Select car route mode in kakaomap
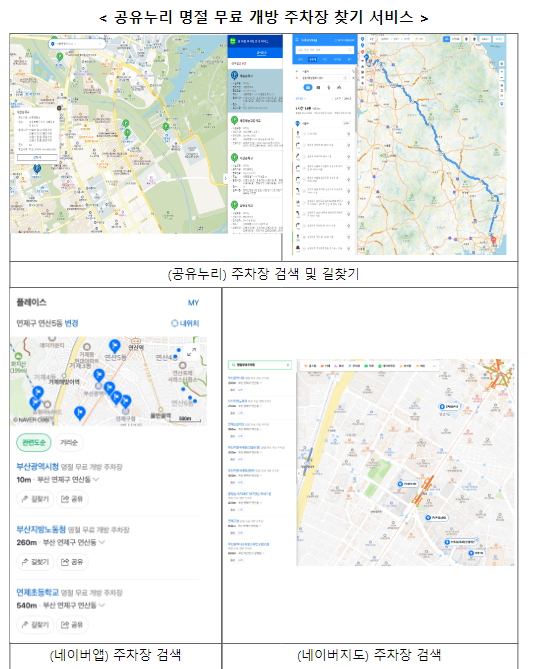Viewport: 539px width, 669px height. tap(308, 87)
